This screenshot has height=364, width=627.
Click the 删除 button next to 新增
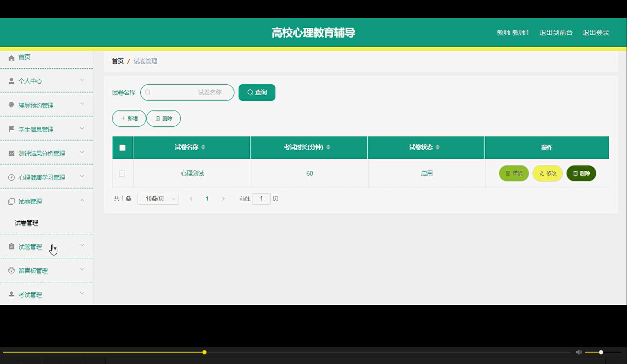point(163,118)
